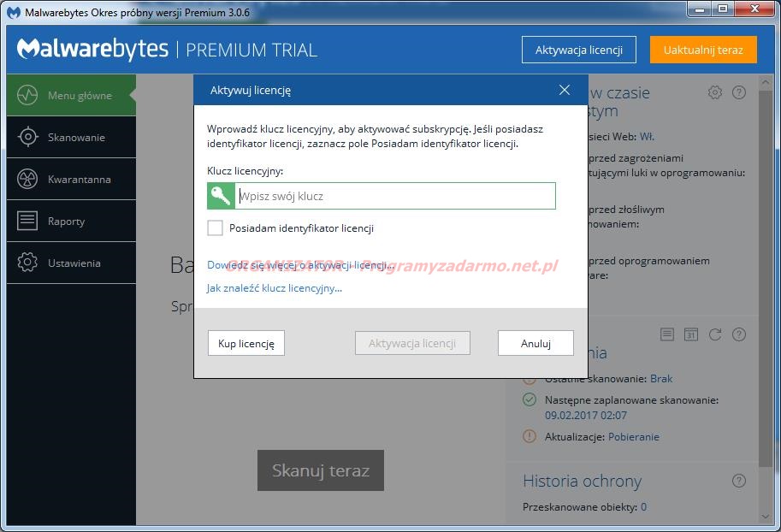This screenshot has height=532, width=781.
Task: Open Kwarantanna via its radiation icon
Action: click(28, 179)
